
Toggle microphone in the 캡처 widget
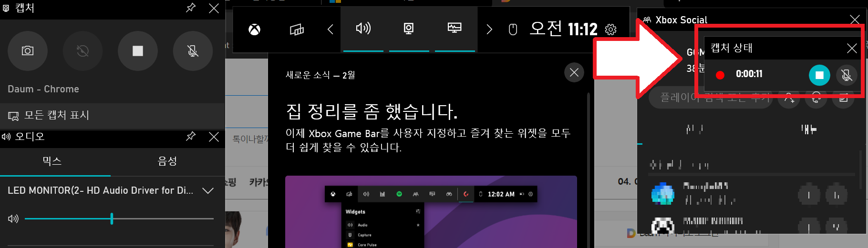pos(193,51)
